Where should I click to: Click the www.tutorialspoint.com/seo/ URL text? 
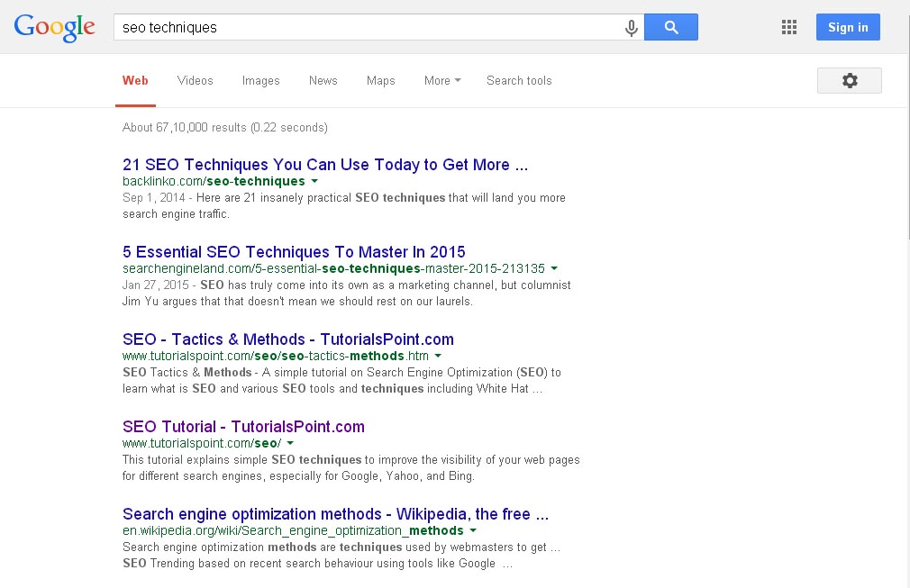tap(202, 443)
